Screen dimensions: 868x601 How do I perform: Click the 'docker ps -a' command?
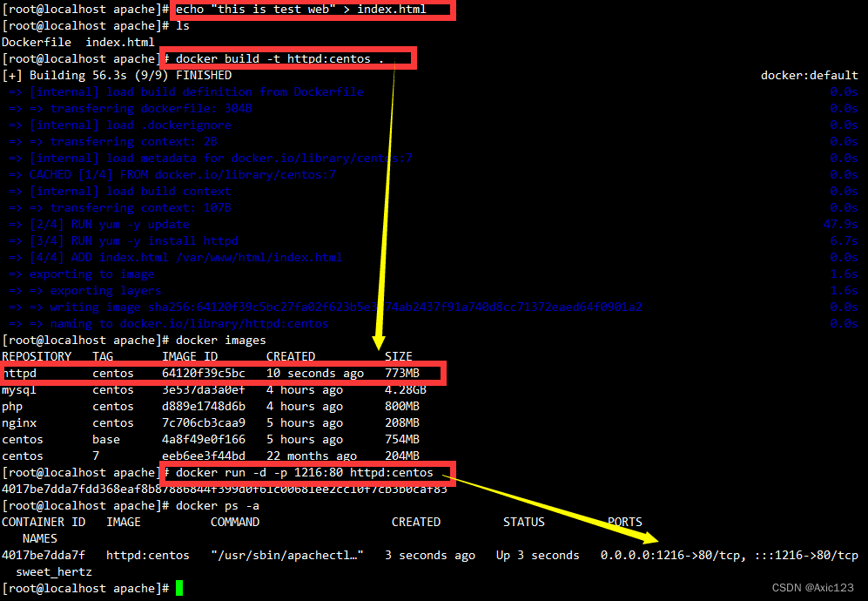coord(218,506)
